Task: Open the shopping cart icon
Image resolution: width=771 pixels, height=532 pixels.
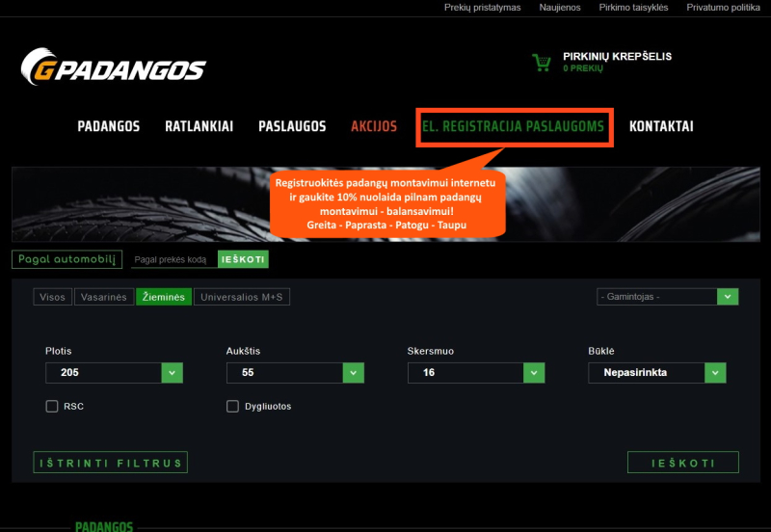Action: [x=542, y=63]
